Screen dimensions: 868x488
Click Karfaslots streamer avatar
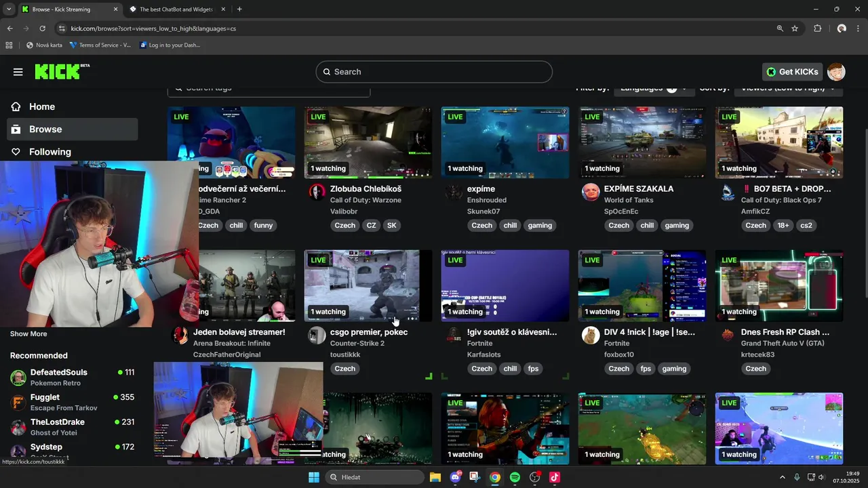[454, 335]
